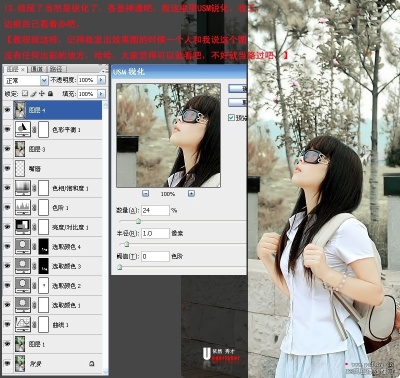Click the top confirm button in USM dialog
The width and height of the screenshot is (400, 378).
point(237,88)
